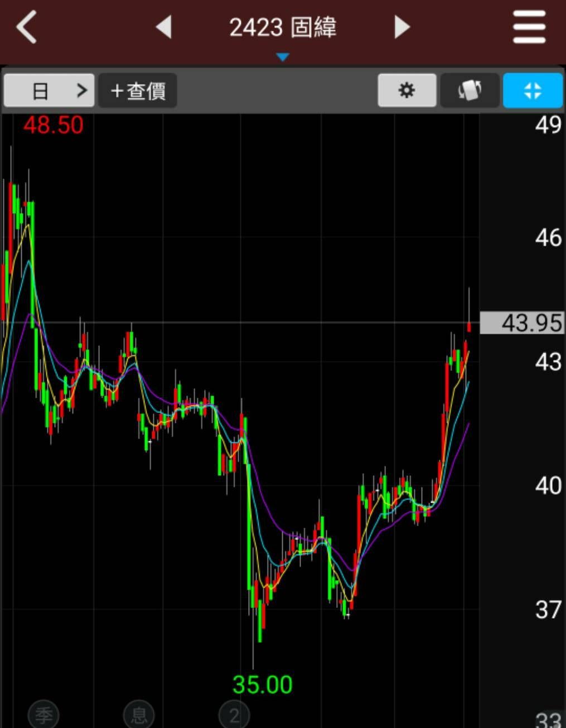Switch to previous stock with left triangle
This screenshot has height=728, width=566.
(x=164, y=27)
